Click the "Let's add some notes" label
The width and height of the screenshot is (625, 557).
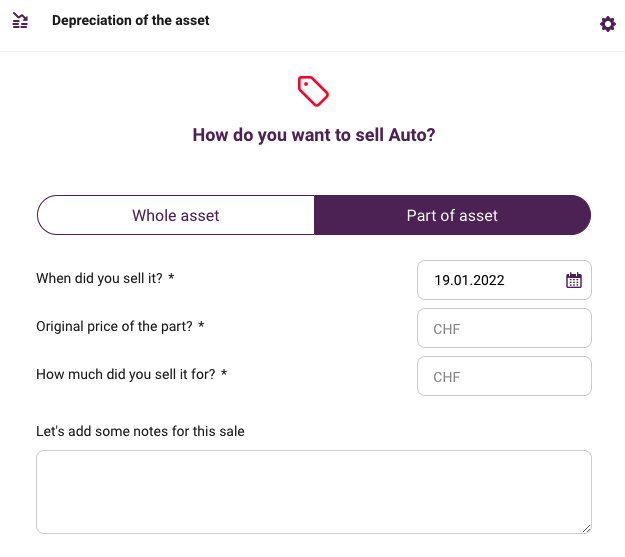[x=140, y=431]
